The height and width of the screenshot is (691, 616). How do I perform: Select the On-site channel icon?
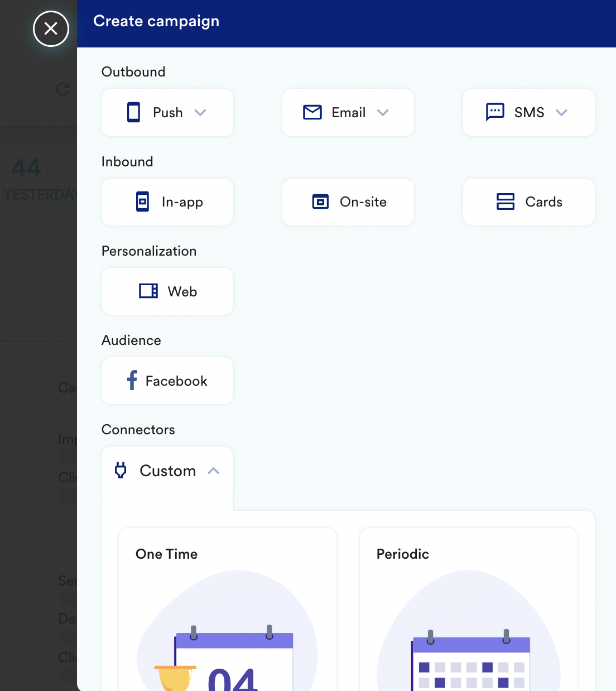320,201
